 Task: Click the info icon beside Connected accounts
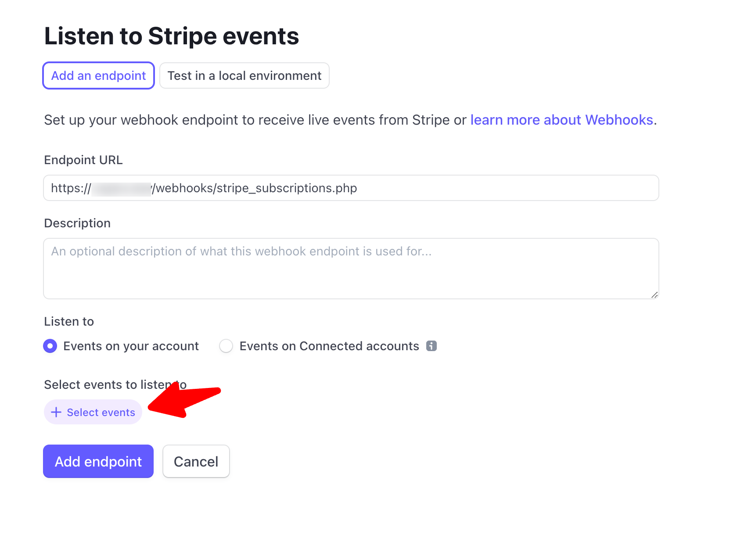pos(432,346)
